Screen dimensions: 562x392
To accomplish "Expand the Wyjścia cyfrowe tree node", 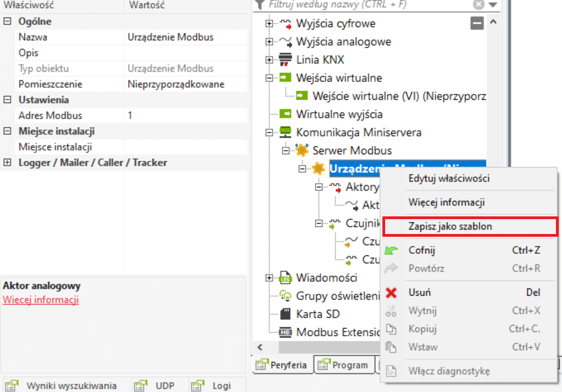I will click(269, 24).
